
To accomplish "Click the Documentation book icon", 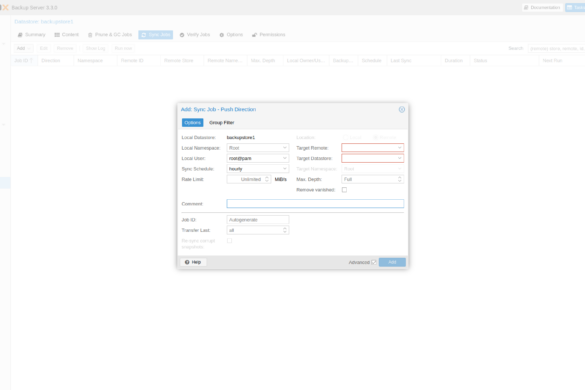I will [x=526, y=7].
